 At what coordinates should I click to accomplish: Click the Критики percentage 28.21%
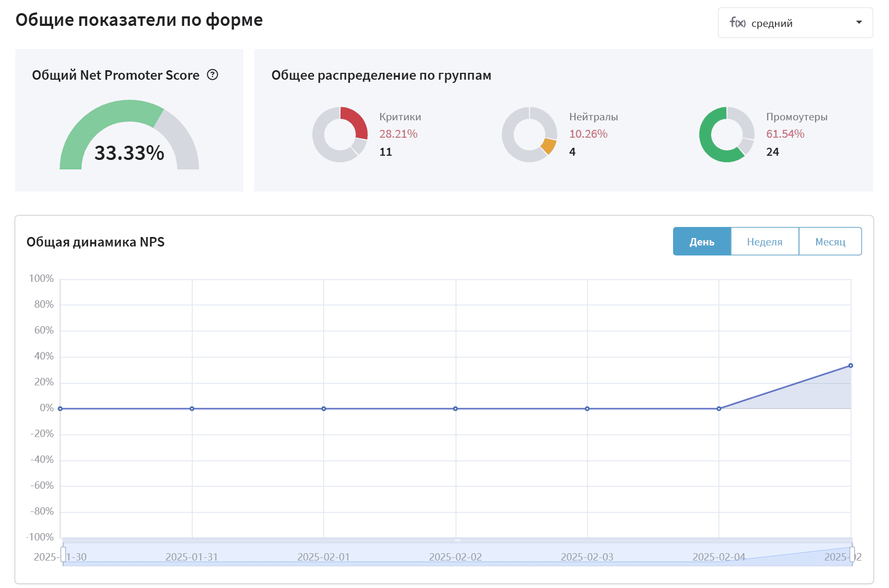tap(399, 134)
